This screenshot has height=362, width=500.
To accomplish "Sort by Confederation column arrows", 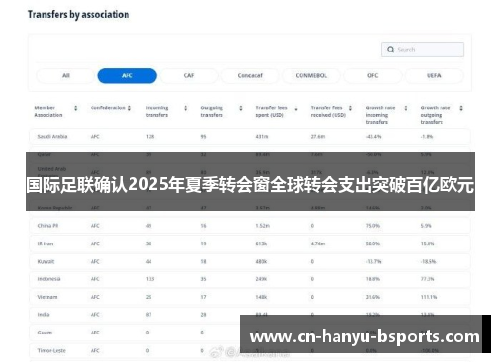I will pyautogui.click(x=129, y=108).
